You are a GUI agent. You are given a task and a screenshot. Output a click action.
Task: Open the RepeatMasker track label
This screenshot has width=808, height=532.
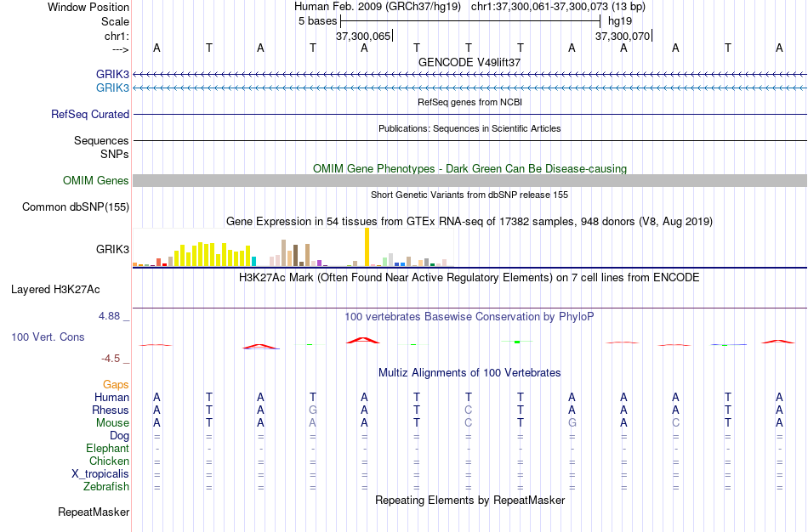pyautogui.click(x=94, y=512)
